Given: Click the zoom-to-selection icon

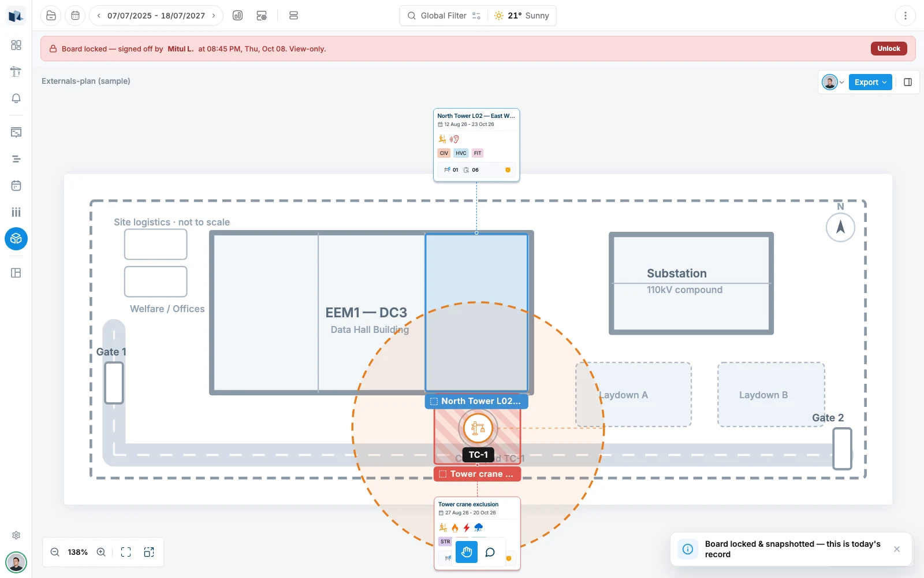Looking at the screenshot, I should click(149, 552).
